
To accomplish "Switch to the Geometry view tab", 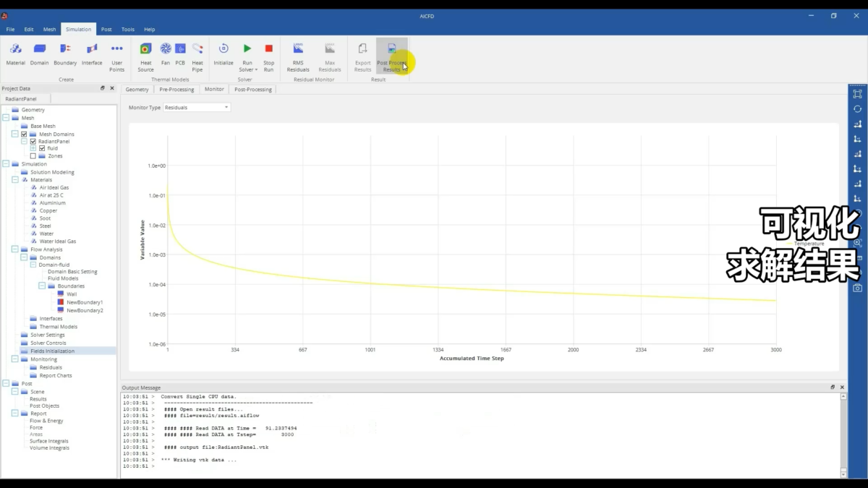I will [137, 89].
